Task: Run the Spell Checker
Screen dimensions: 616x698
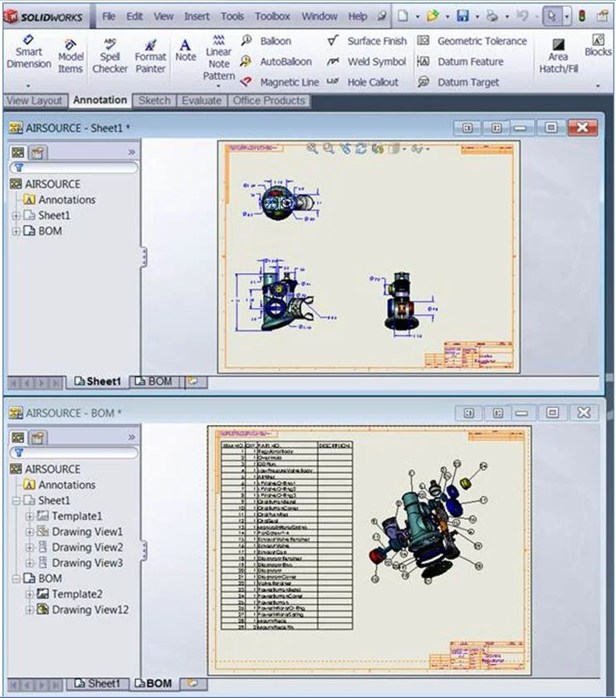Action: click(110, 57)
